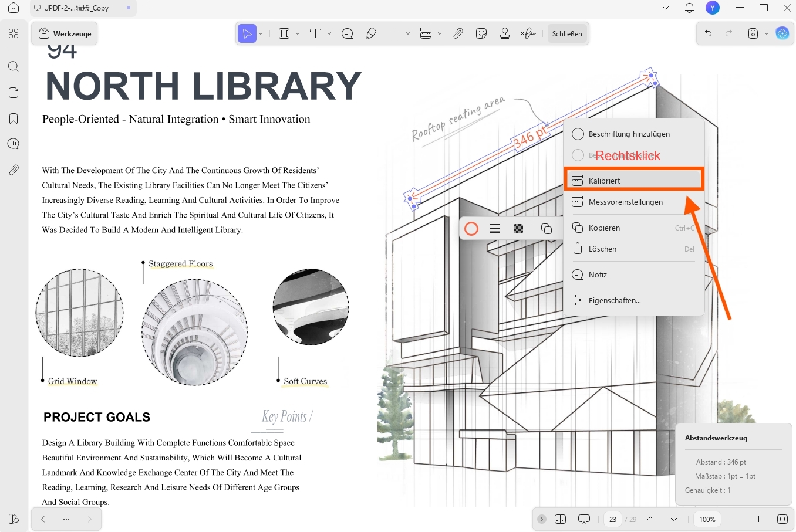Click the redo arrow

(729, 33)
